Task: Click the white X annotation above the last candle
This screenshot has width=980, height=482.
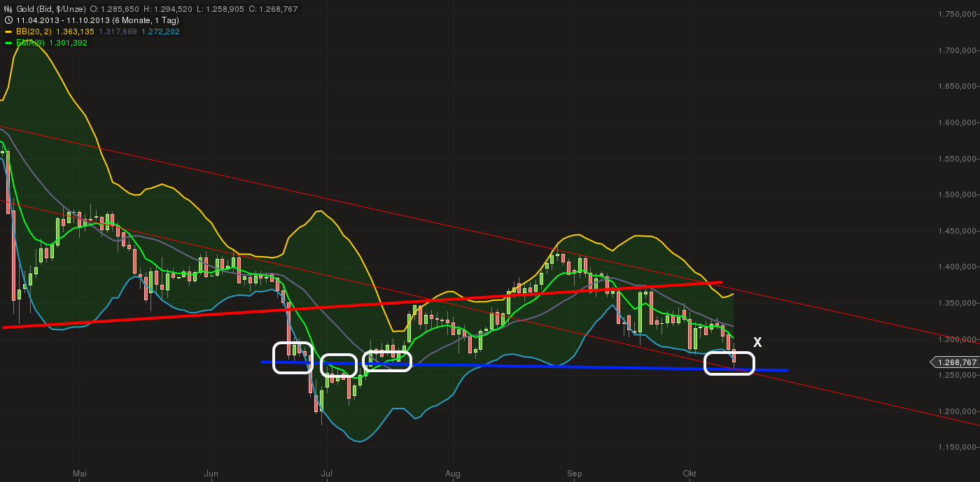Action: 756,343
